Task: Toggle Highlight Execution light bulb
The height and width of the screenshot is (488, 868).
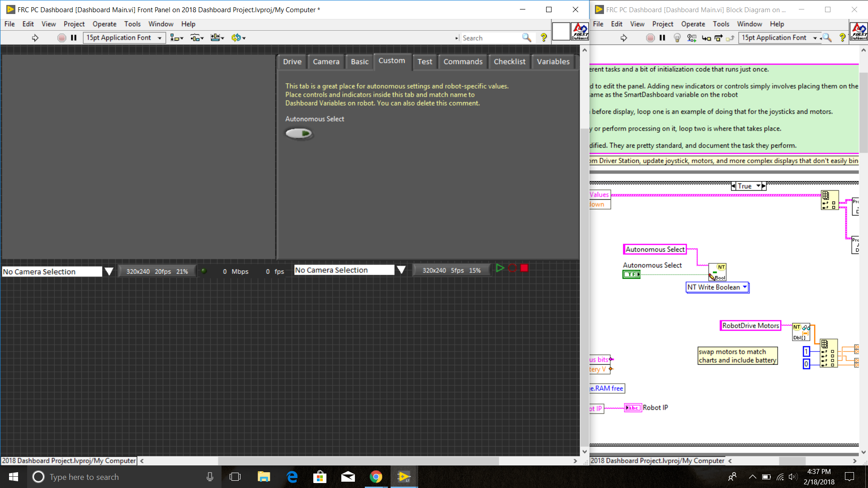Action: click(677, 38)
